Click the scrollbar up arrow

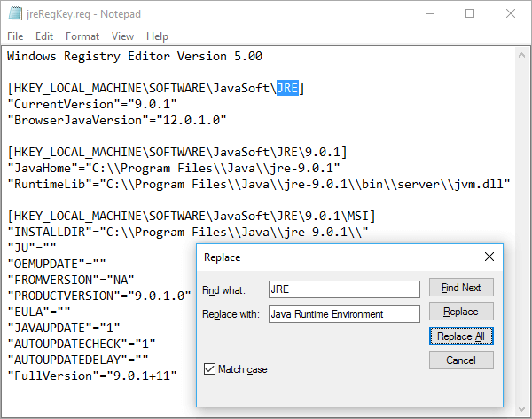click(522, 55)
